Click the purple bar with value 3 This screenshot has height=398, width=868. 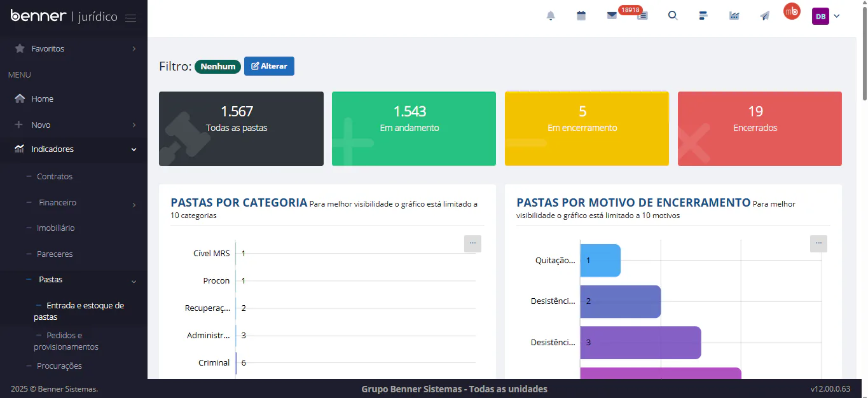(640, 343)
